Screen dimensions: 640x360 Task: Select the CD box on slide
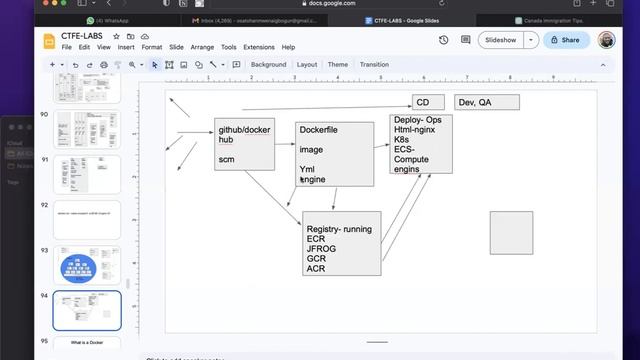pyautogui.click(x=428, y=102)
